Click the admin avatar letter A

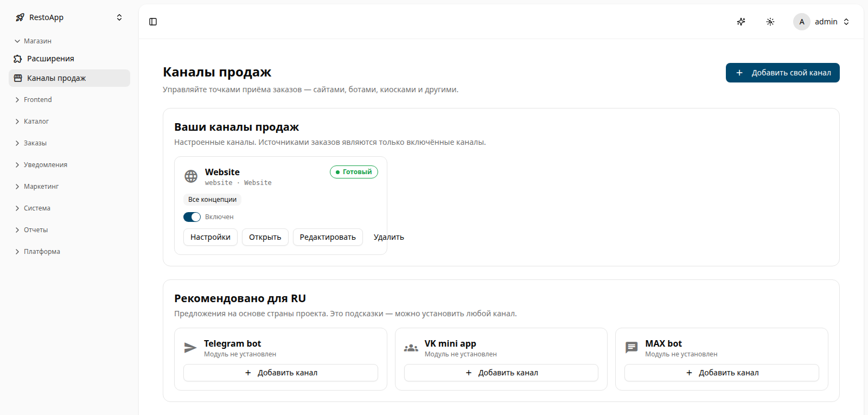tap(802, 22)
